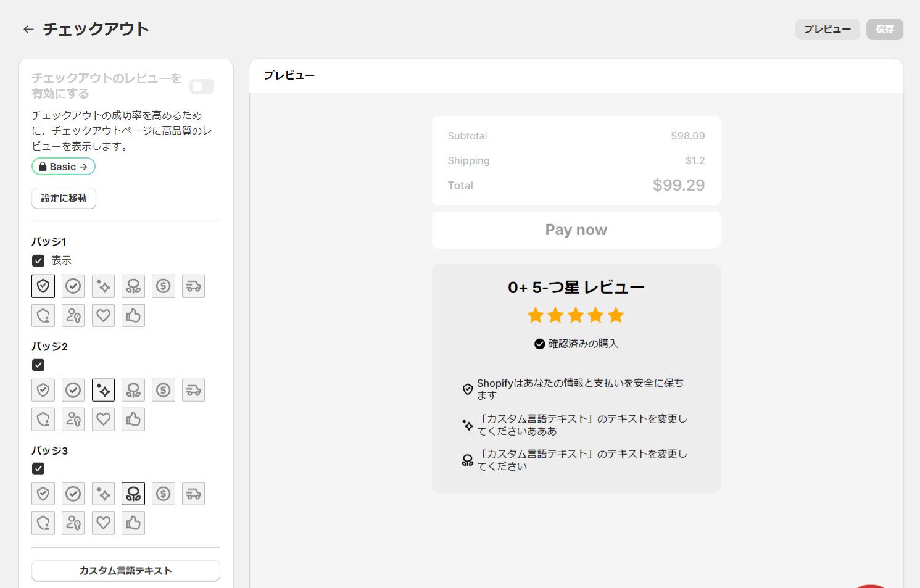
Task: Uncheck the バッジ3 display checkbox
Action: point(38,469)
